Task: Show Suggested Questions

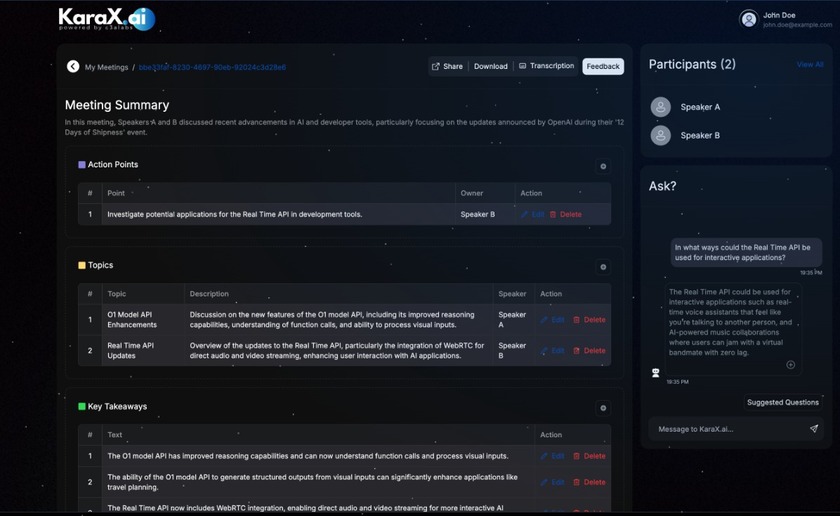Action: [x=782, y=402]
